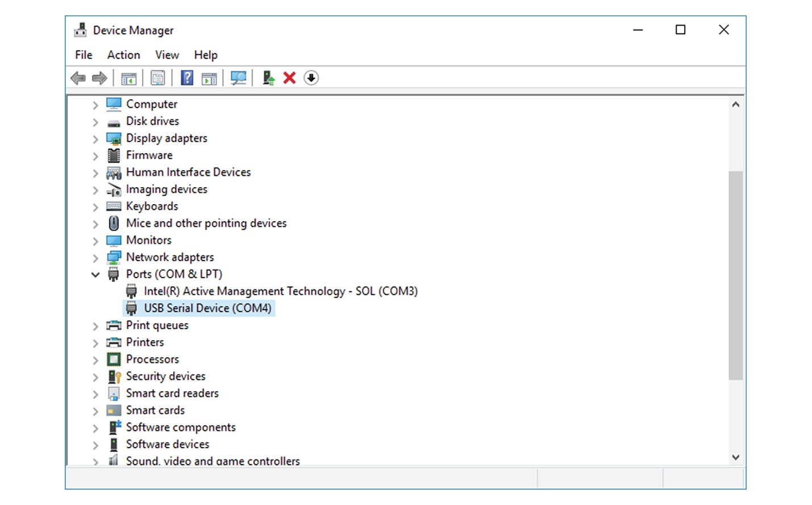Select the Security devices entry
The width and height of the screenshot is (812, 505).
tap(165, 376)
